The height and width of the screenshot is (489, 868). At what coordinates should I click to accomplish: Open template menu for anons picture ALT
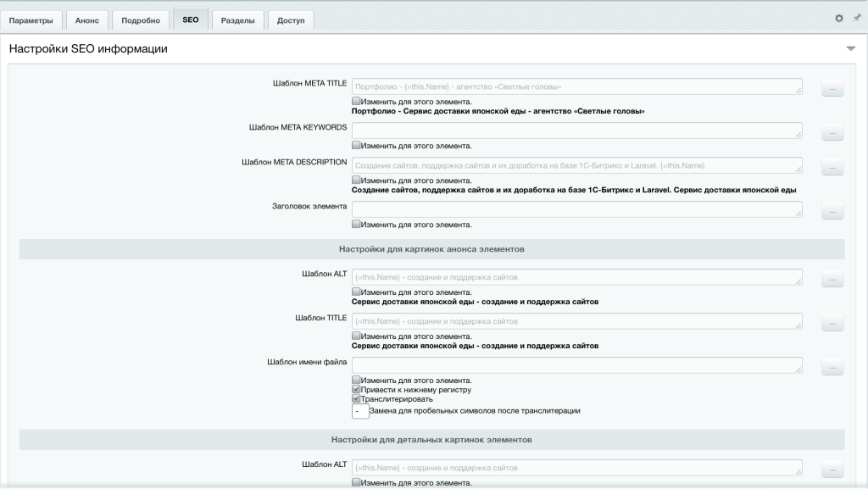832,279
